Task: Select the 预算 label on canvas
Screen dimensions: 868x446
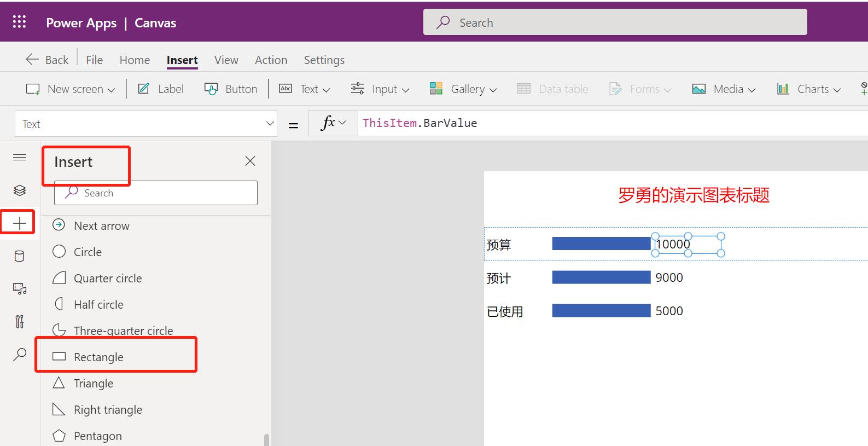Action: click(499, 245)
